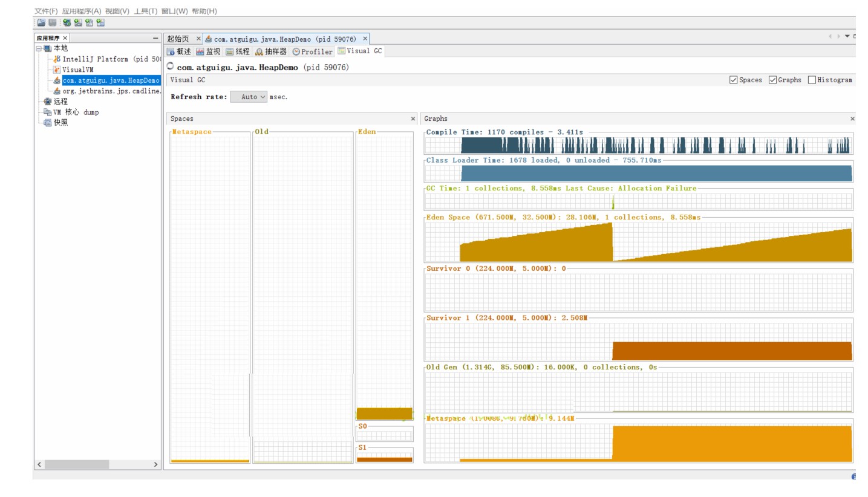Switch to the 抽样器 tab
868x497 pixels.
271,51
